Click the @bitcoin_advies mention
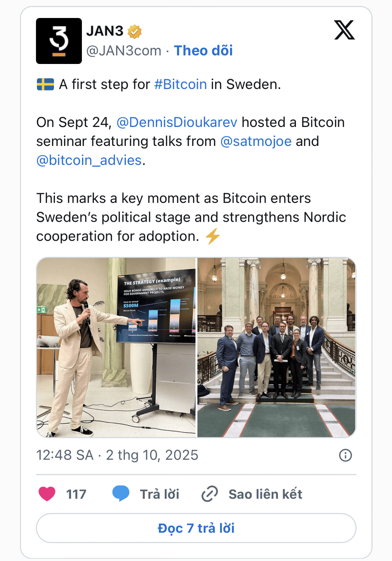This screenshot has width=392, height=561. coord(89,160)
